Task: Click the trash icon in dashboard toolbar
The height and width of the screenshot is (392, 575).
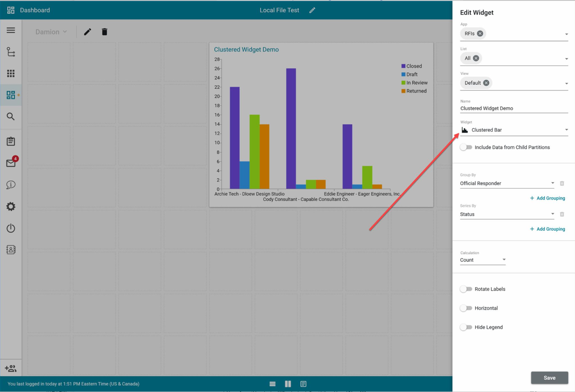Action: [105, 32]
